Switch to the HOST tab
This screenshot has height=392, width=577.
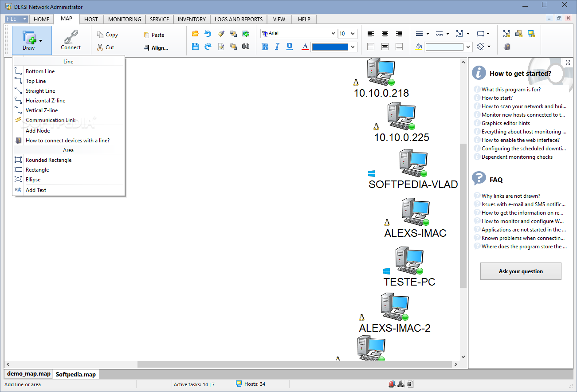(x=91, y=19)
